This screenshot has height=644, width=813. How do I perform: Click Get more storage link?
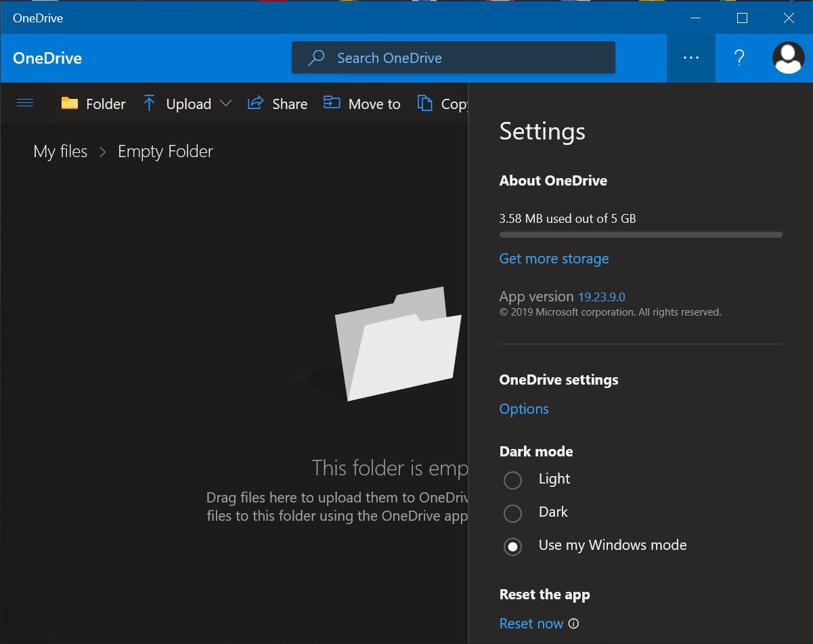click(554, 259)
